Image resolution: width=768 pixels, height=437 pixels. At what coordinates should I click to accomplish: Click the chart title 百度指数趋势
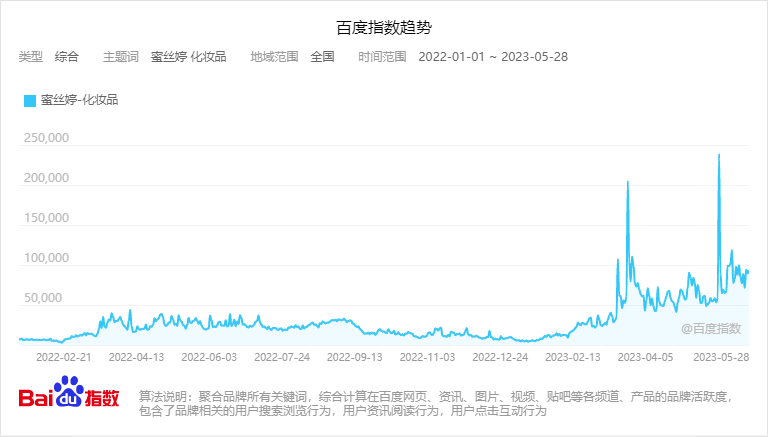click(384, 27)
